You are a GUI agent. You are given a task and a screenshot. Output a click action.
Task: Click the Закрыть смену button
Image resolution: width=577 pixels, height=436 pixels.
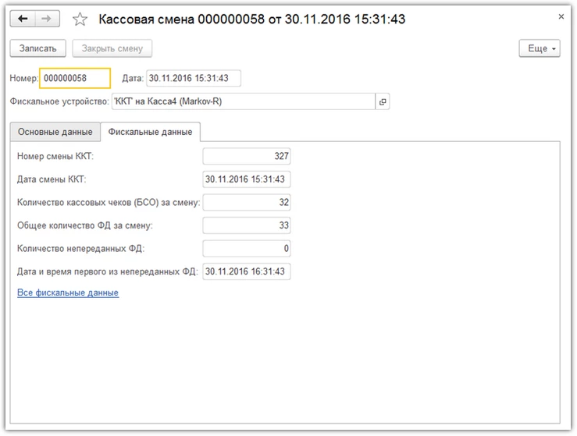112,49
